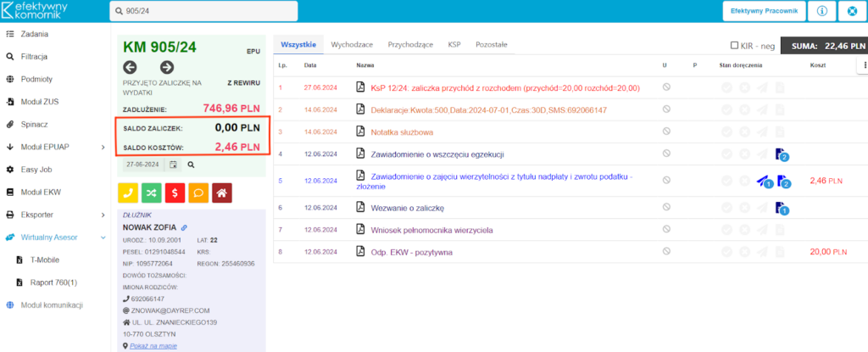The height and width of the screenshot is (352, 868).
Task: Click the 20,00 PLN cost in row 8
Action: pyautogui.click(x=828, y=252)
